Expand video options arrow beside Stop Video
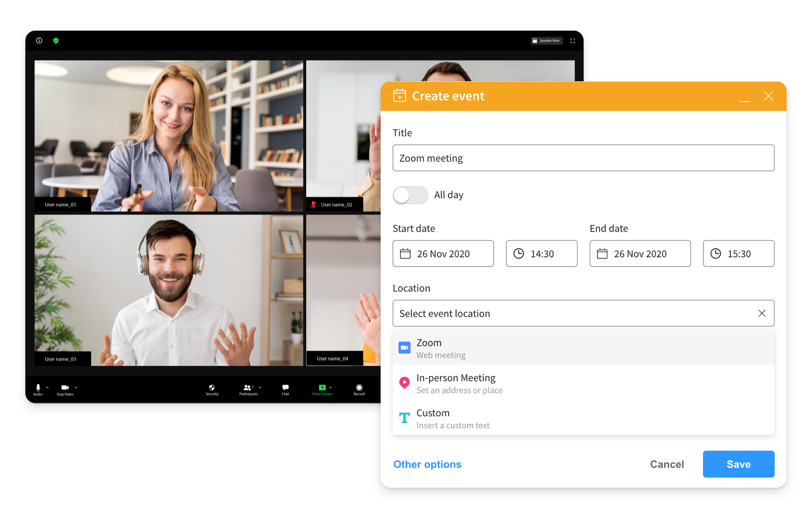The width and height of the screenshot is (812, 508). (x=76, y=387)
